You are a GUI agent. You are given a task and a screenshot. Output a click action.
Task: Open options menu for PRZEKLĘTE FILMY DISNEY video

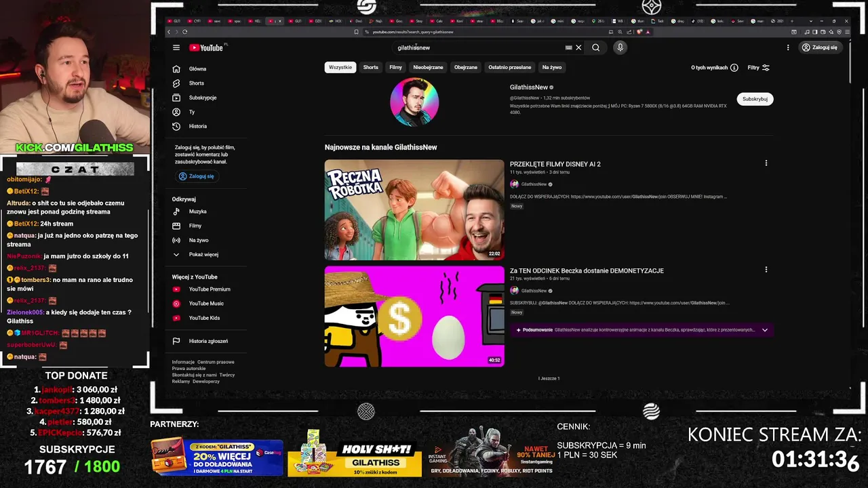(x=766, y=163)
